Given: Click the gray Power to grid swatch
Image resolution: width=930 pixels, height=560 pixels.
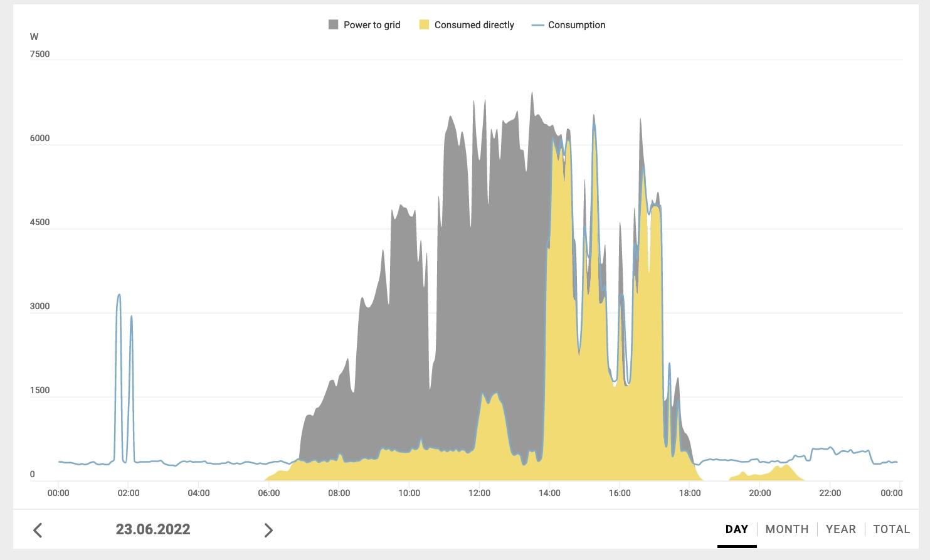Looking at the screenshot, I should tap(334, 25).
